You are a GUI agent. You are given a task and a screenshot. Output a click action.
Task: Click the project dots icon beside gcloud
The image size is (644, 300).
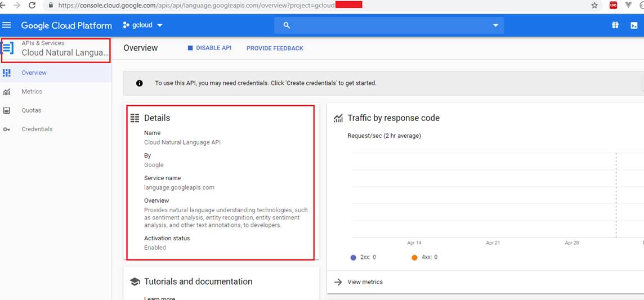[126, 25]
